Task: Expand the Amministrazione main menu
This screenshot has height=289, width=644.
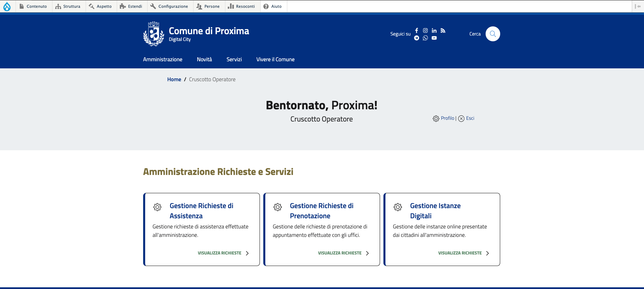Action: (162, 60)
